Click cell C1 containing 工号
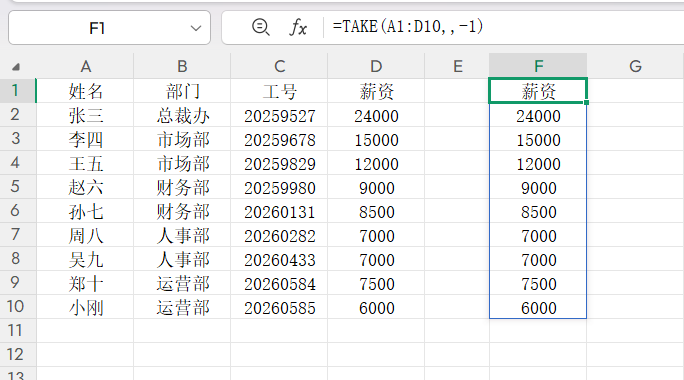This screenshot has width=684, height=380. [279, 91]
